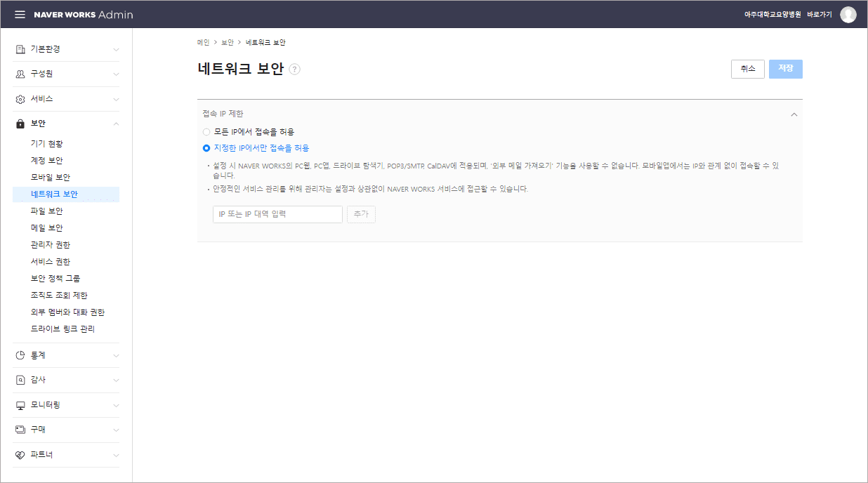Collapse the 접속 IP 제한 section
Viewport: 868px width, 483px height.
794,114
